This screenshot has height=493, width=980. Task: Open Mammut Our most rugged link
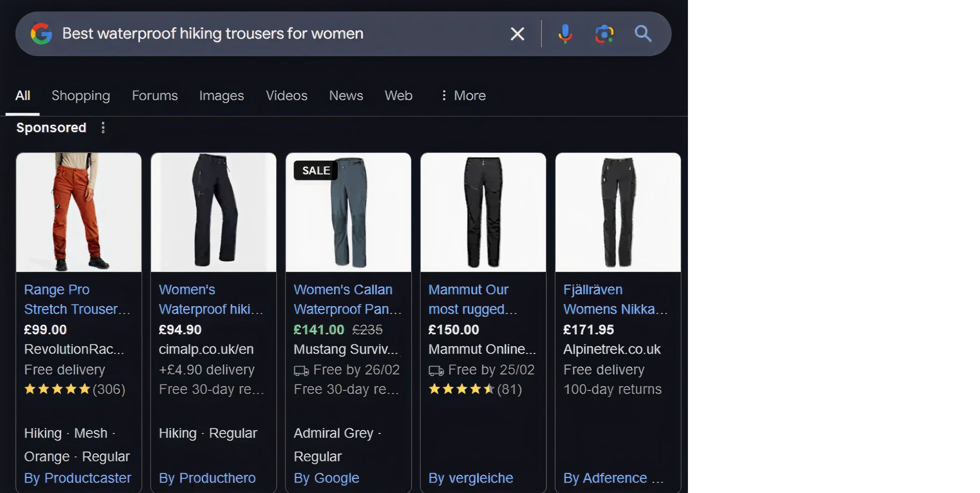[473, 299]
